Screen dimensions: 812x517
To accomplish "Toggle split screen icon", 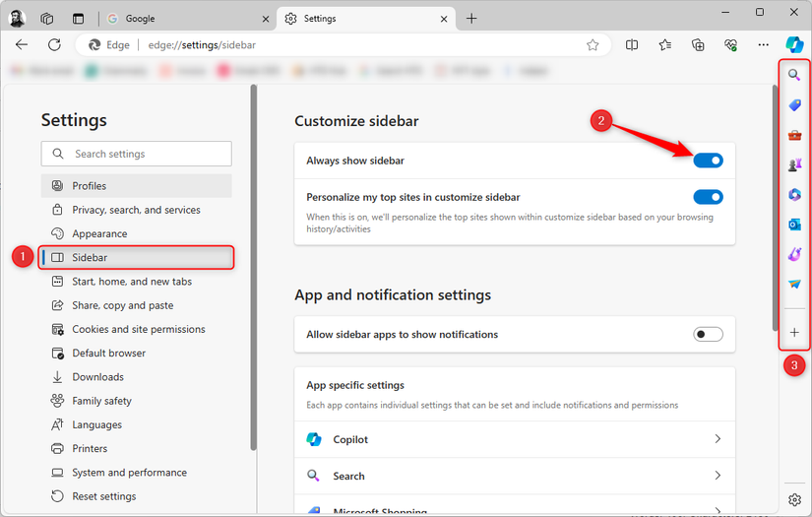I will (x=632, y=45).
